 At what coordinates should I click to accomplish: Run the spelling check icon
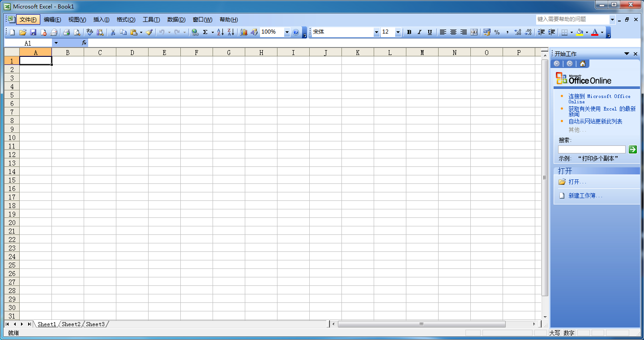90,32
